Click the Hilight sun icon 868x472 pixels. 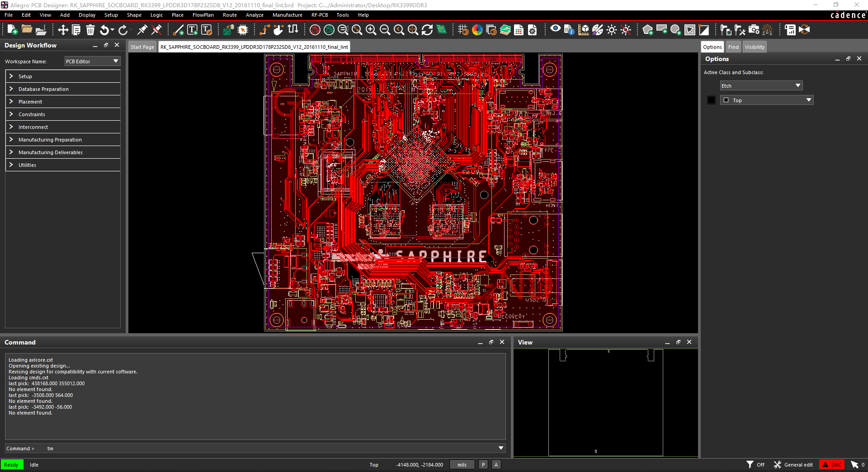(612, 30)
